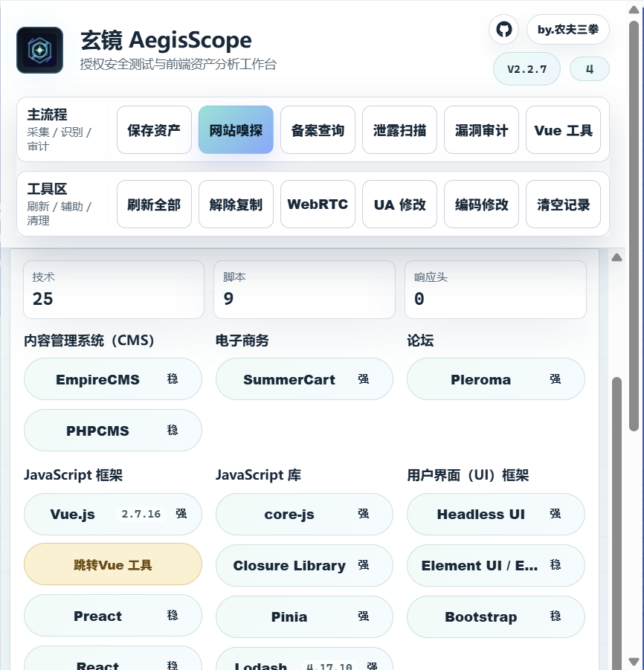Viewport: 644px width, 670px height.
Task: Click the 跳转Vue 工具 button
Action: (x=113, y=564)
